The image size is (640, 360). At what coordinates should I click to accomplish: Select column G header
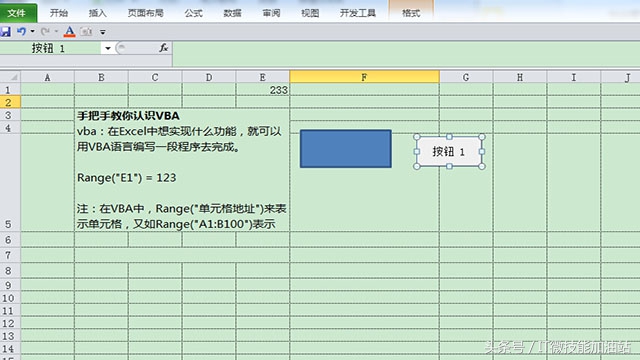[x=466, y=77]
